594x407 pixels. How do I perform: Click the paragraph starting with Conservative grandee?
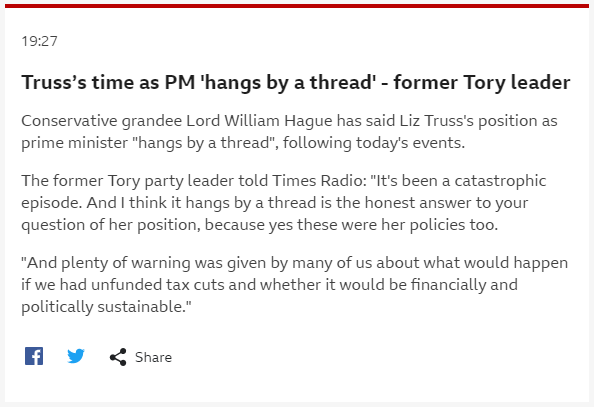click(x=289, y=132)
